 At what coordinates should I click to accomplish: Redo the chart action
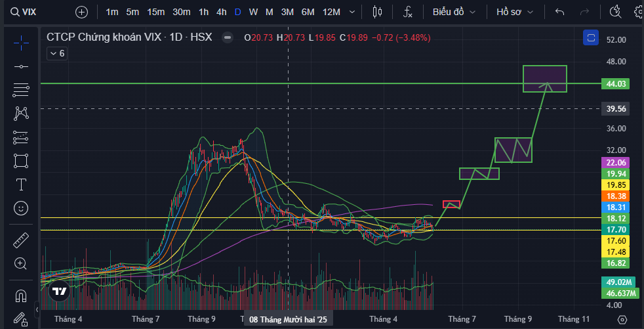pyautogui.click(x=584, y=12)
